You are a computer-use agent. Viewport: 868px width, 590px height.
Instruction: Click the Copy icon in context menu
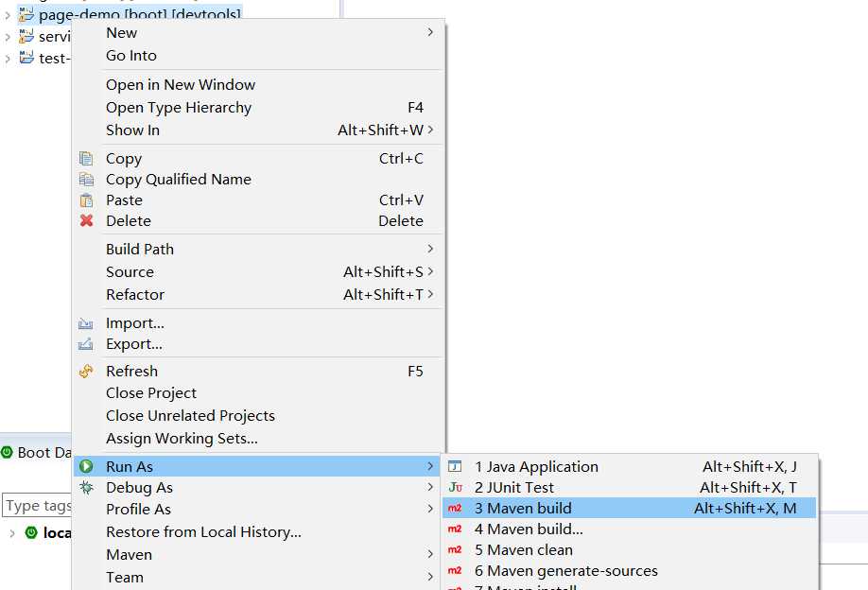(87, 159)
